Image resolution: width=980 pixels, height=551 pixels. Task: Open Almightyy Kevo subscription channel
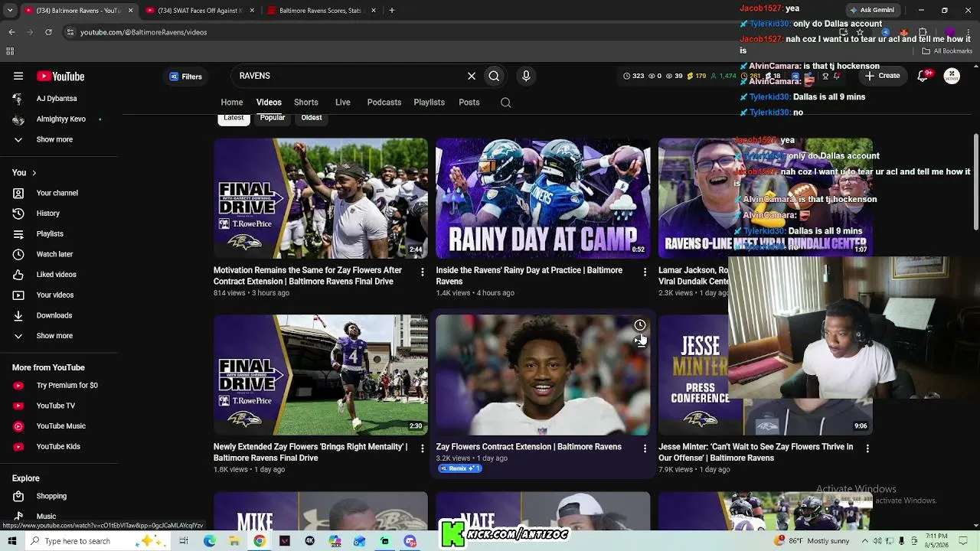click(61, 119)
